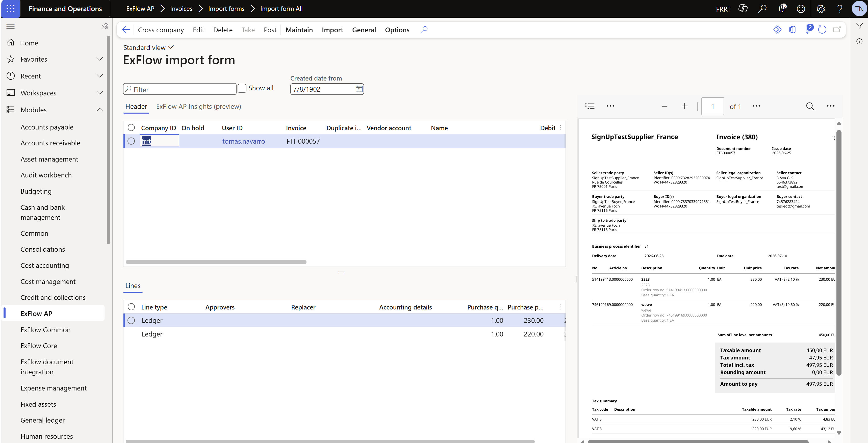
Task: Open form in new window icon
Action: (x=837, y=30)
